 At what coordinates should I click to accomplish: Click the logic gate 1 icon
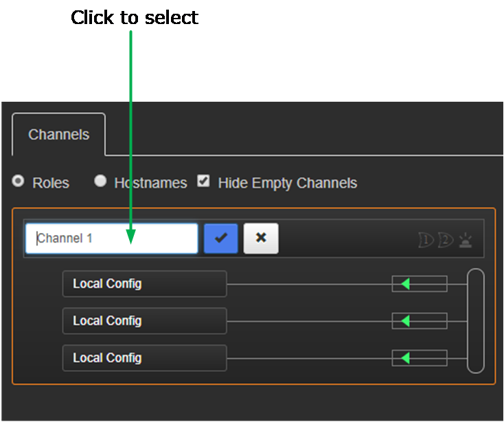point(426,240)
